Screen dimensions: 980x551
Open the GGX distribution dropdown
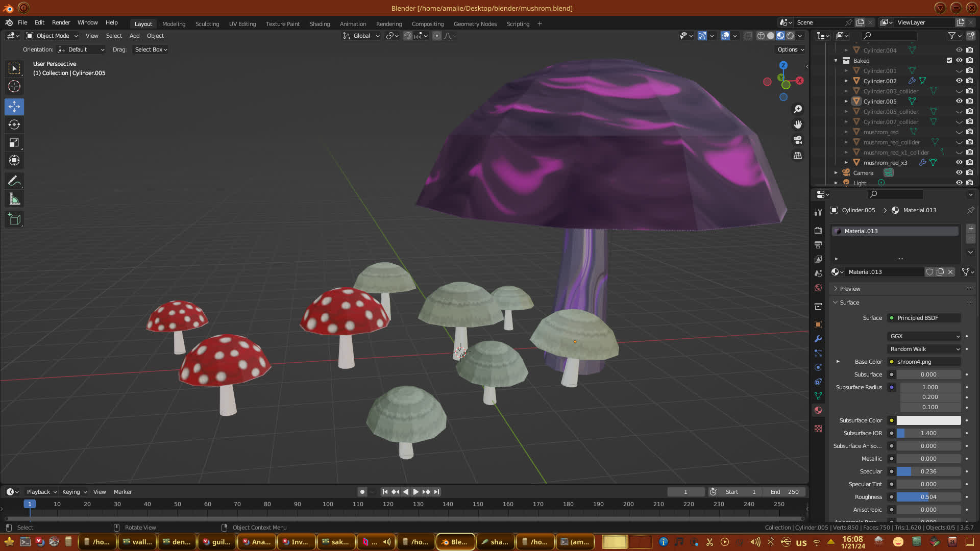click(x=924, y=336)
